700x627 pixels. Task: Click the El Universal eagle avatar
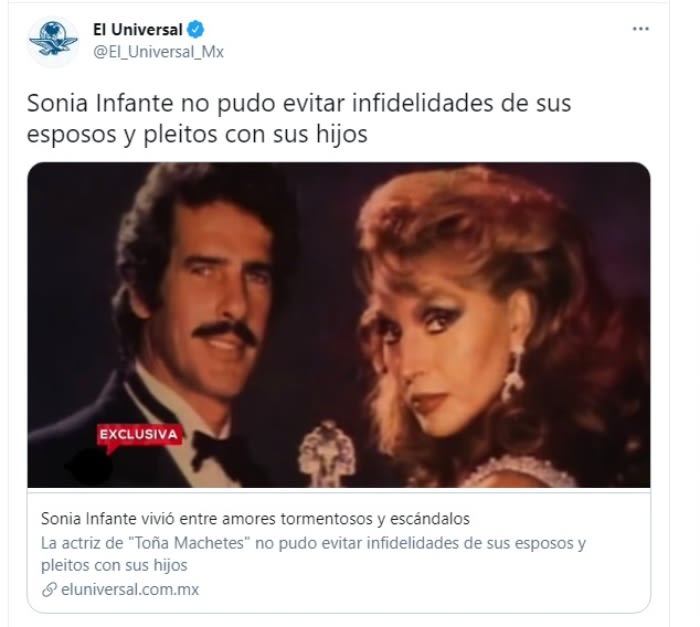click(x=54, y=39)
